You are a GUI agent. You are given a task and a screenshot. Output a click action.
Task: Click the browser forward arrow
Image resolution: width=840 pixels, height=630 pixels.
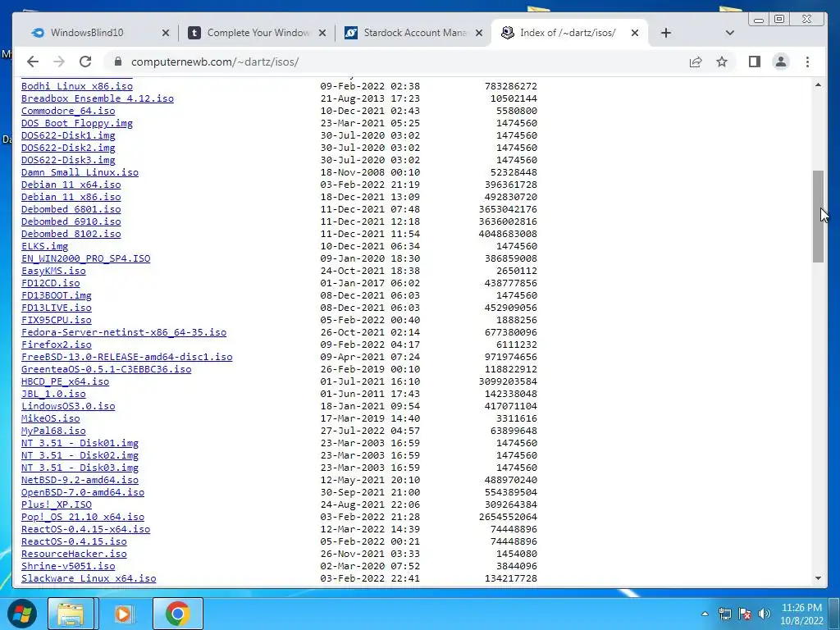click(x=59, y=62)
